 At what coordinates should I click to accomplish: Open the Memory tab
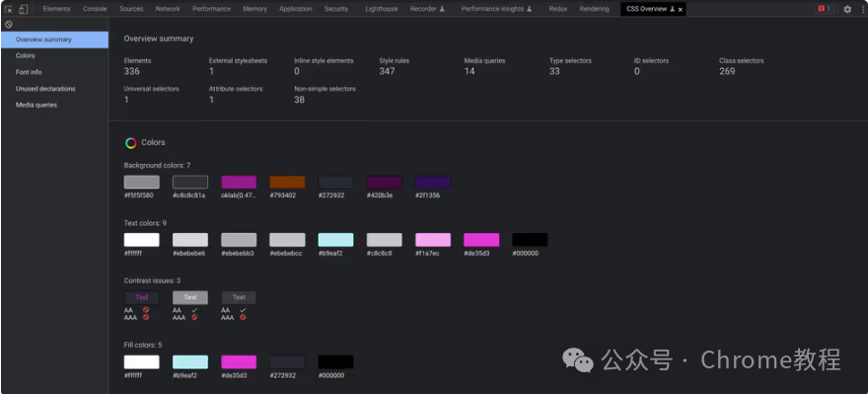(254, 9)
